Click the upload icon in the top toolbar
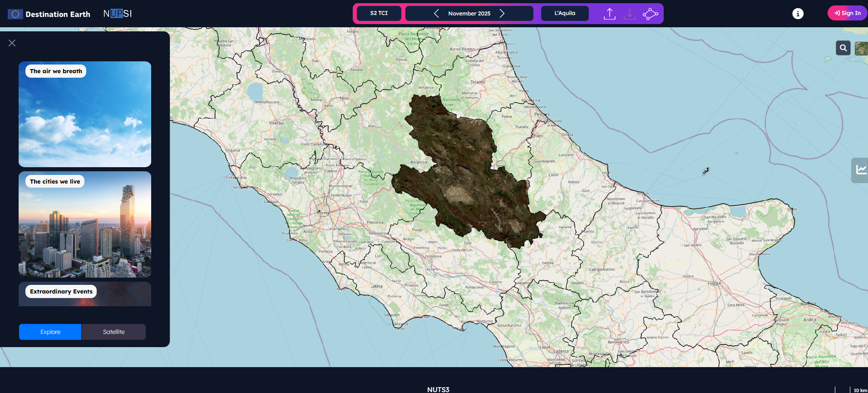 (x=609, y=14)
